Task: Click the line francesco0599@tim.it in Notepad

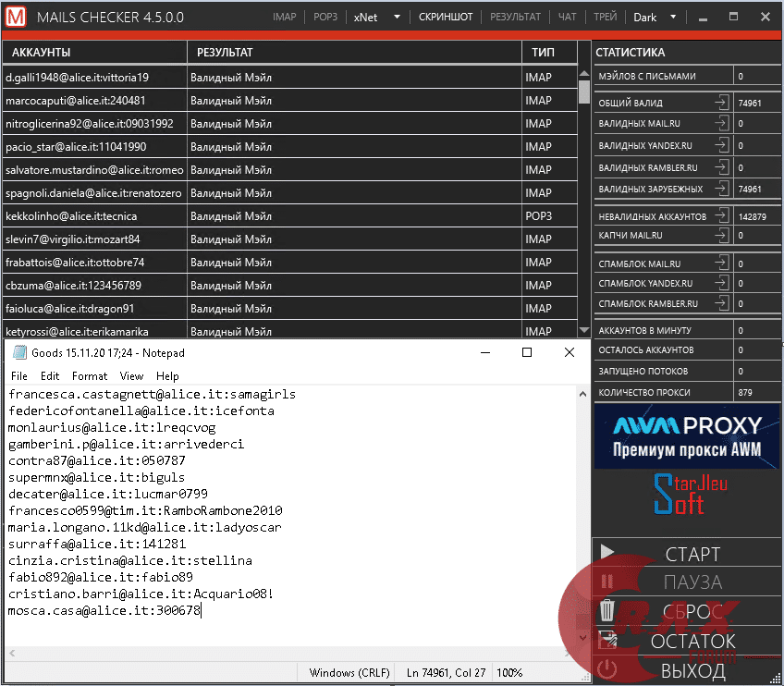Action: pyautogui.click(x=145, y=510)
